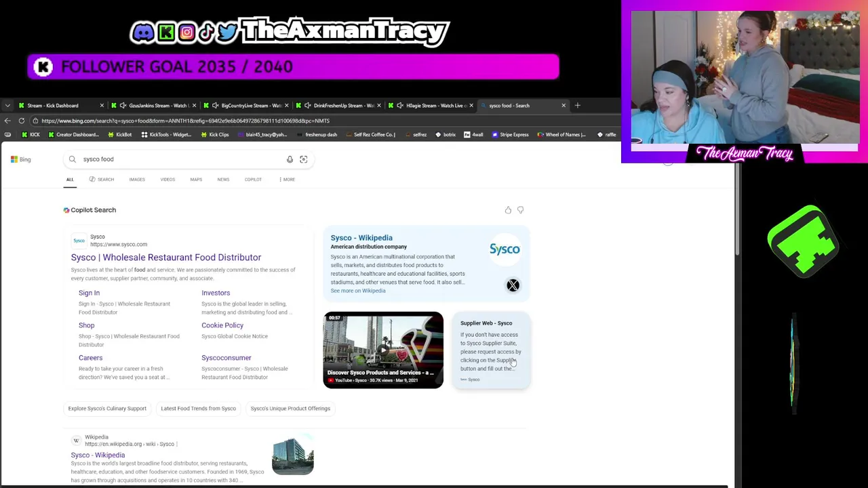This screenshot has width=868, height=488.
Task: Toggle mute icon on DrinkFreshenUp tab
Action: point(307,105)
